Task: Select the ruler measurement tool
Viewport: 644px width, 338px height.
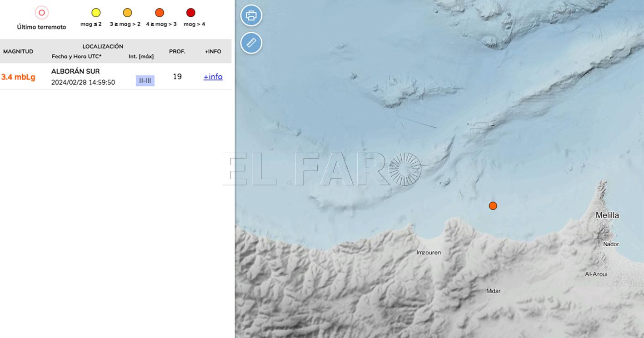Action: click(x=251, y=43)
